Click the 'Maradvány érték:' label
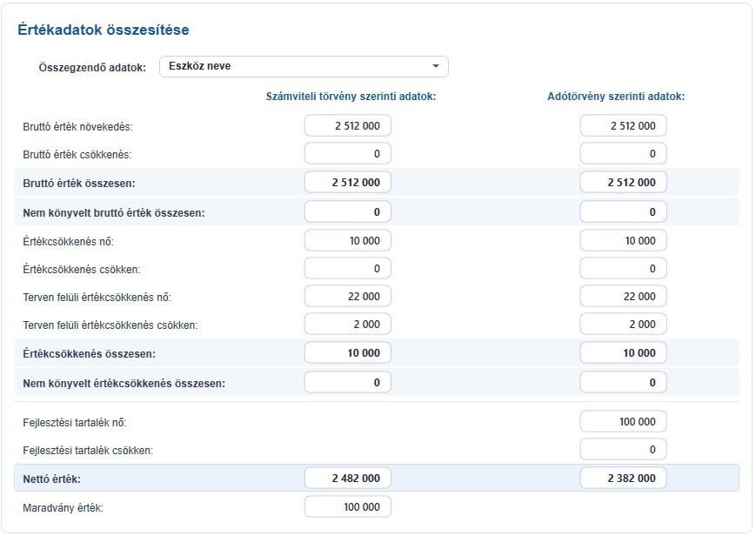This screenshot has width=756, height=536. [x=63, y=508]
